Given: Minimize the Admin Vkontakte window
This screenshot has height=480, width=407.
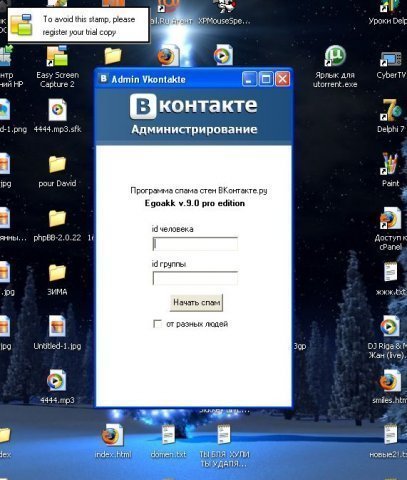Looking at the screenshot, I should (x=249, y=79).
